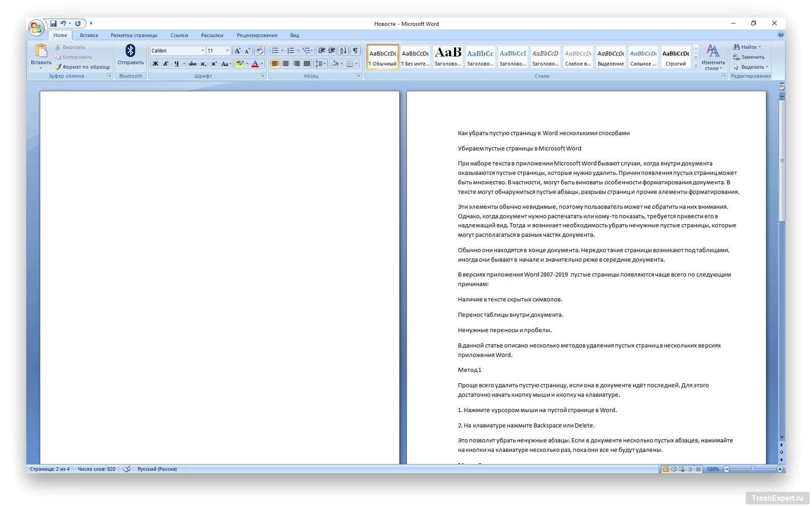This screenshot has width=812, height=507.
Task: Open the Office button menu
Action: point(36,28)
